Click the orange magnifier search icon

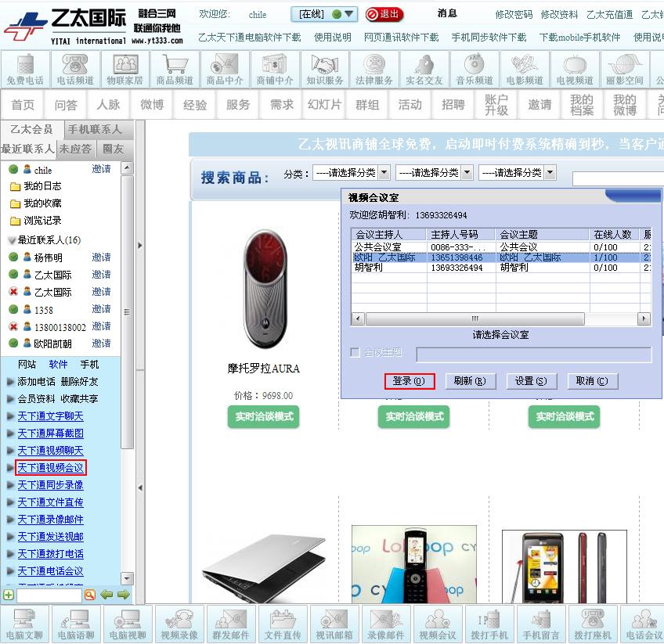tap(90, 595)
